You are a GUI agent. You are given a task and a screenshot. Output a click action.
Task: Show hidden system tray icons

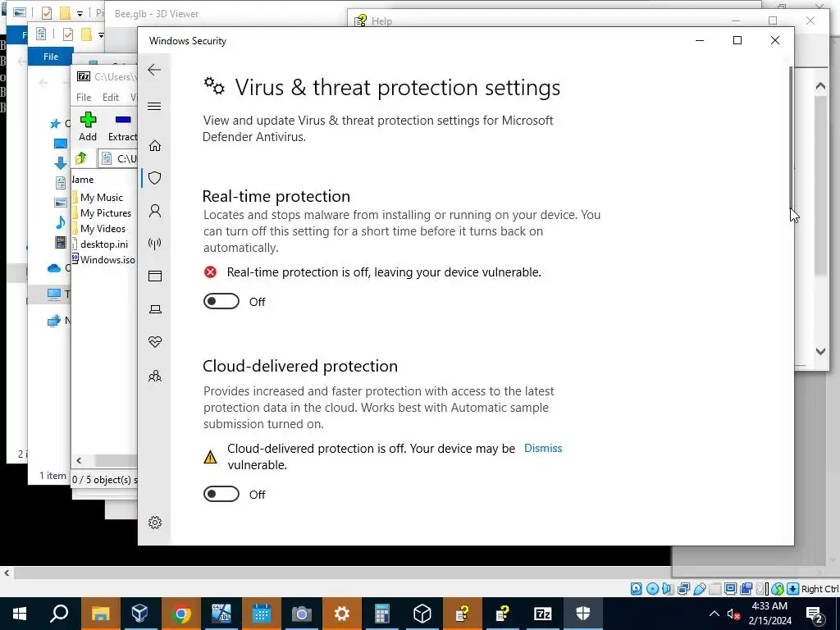click(x=714, y=614)
